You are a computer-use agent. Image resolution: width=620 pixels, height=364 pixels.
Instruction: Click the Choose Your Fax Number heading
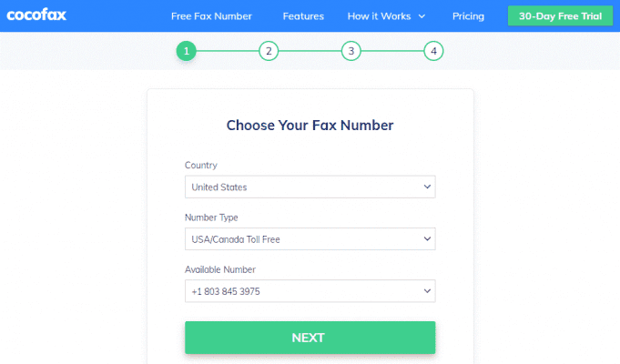click(310, 126)
